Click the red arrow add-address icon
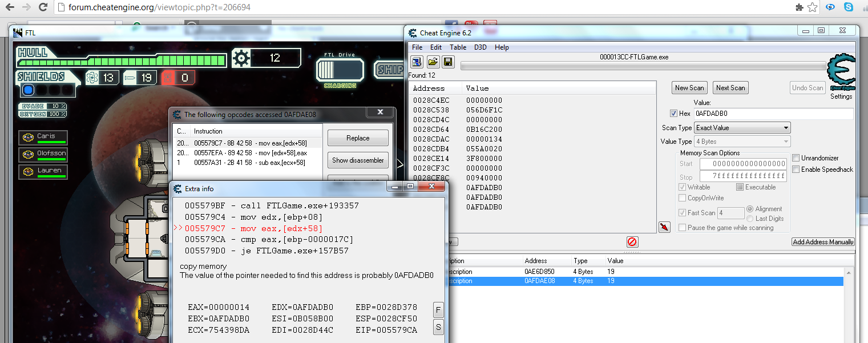This screenshot has width=868, height=343. point(664,228)
